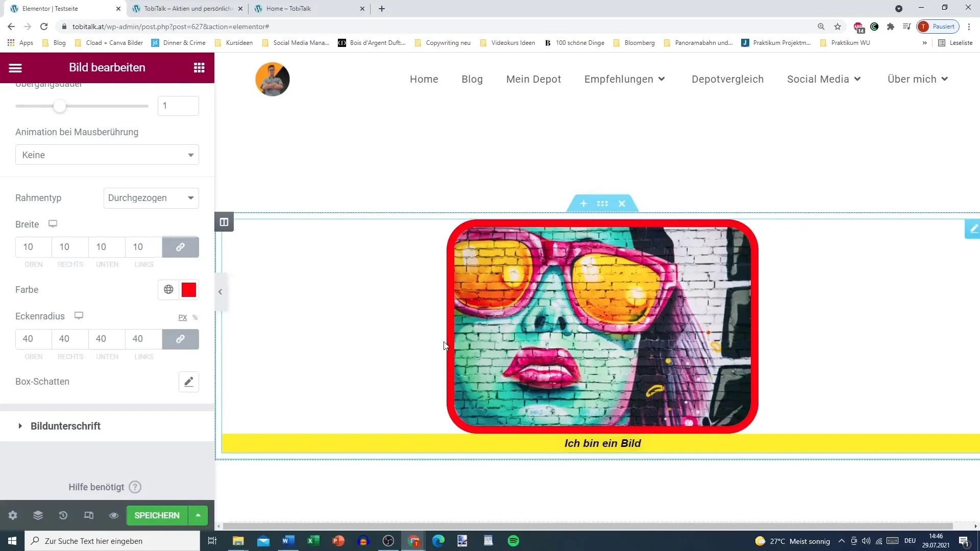The image size is (980, 551).
Task: Open save options arrow next to Speichern
Action: click(x=198, y=515)
